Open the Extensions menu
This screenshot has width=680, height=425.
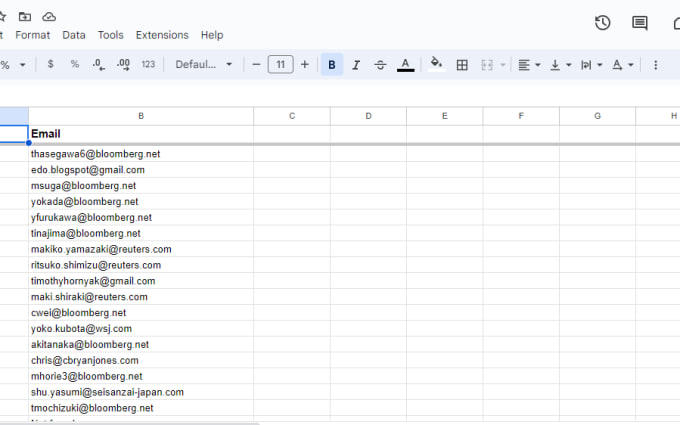(162, 35)
